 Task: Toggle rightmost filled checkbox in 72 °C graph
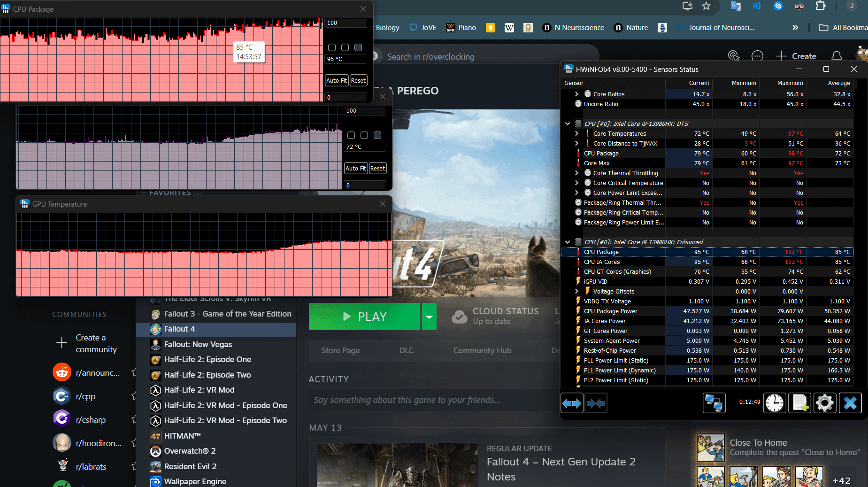pos(377,135)
